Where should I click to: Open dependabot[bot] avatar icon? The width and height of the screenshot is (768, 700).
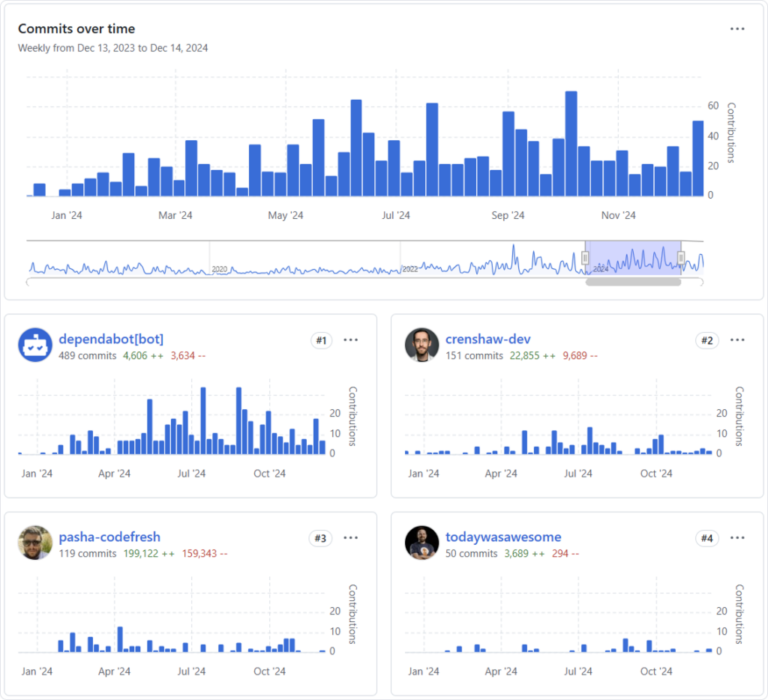point(34,345)
